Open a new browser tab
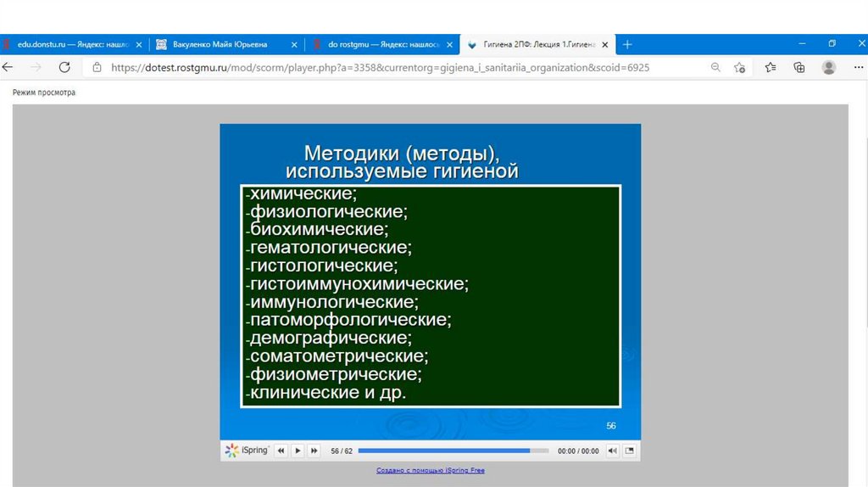868x487 pixels. [627, 44]
